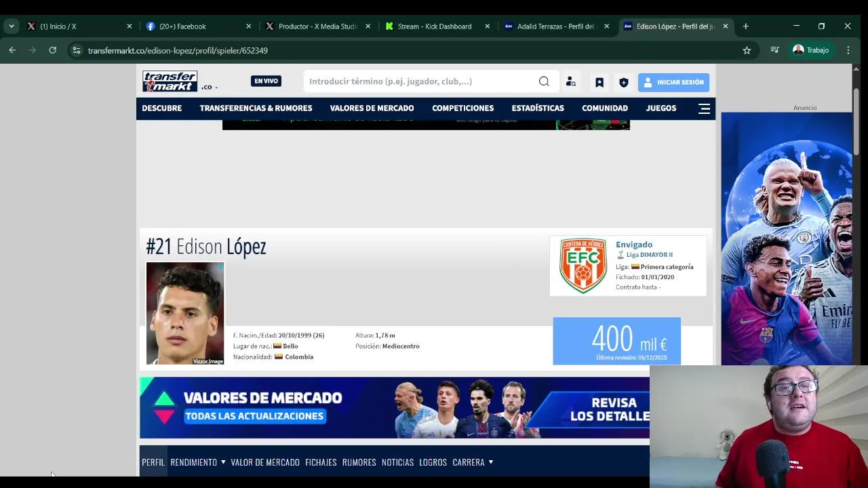Click the Edison López player photo
The width and height of the screenshot is (868, 488).
click(185, 313)
